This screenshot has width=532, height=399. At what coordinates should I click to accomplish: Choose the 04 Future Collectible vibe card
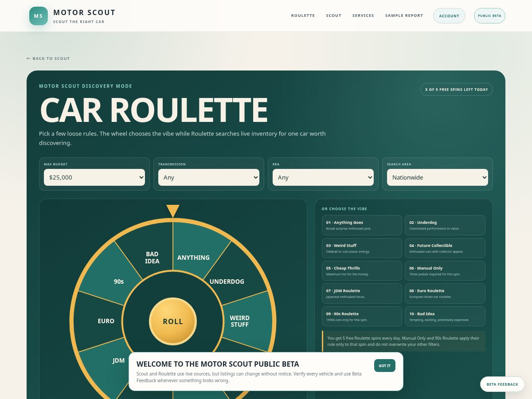pos(445,248)
